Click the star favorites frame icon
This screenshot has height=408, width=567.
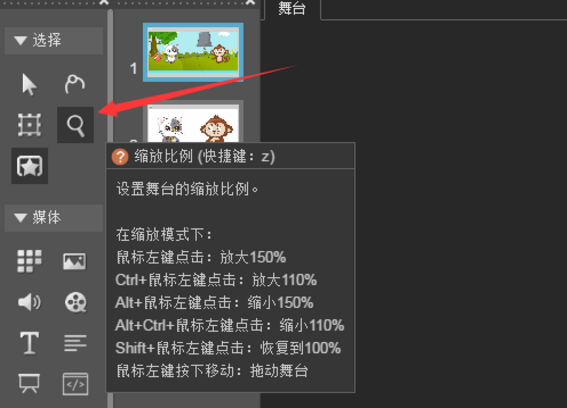[30, 166]
